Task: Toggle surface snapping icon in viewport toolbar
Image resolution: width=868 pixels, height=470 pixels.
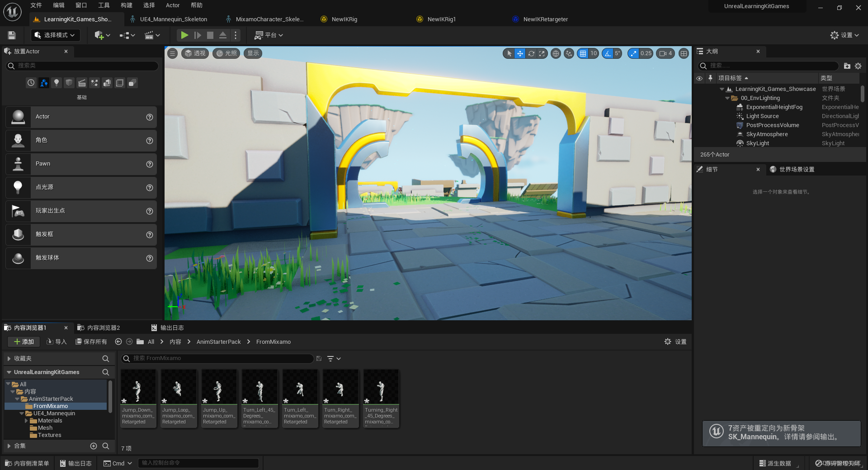Action: [569, 53]
